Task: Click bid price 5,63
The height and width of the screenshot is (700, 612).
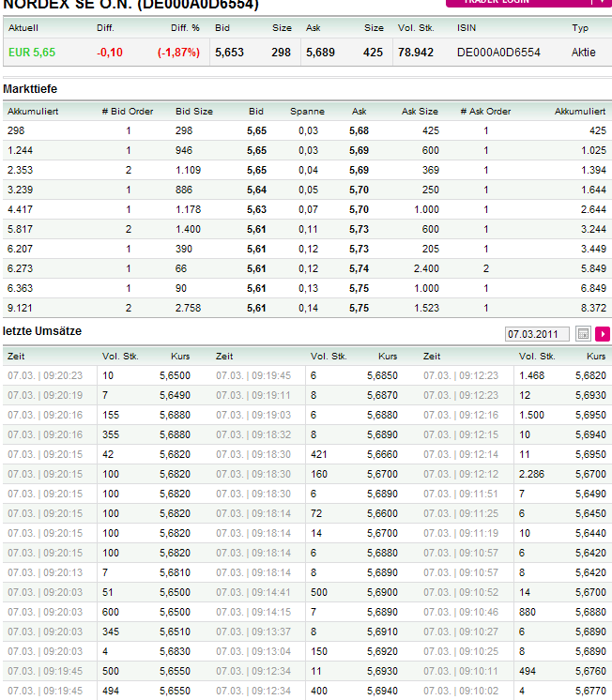Action: pos(256,209)
